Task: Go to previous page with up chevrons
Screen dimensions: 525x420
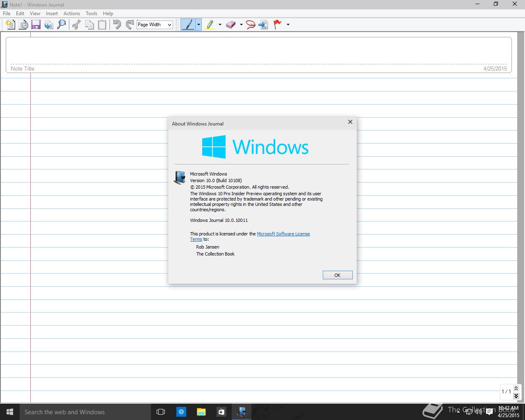Action: coord(516,388)
